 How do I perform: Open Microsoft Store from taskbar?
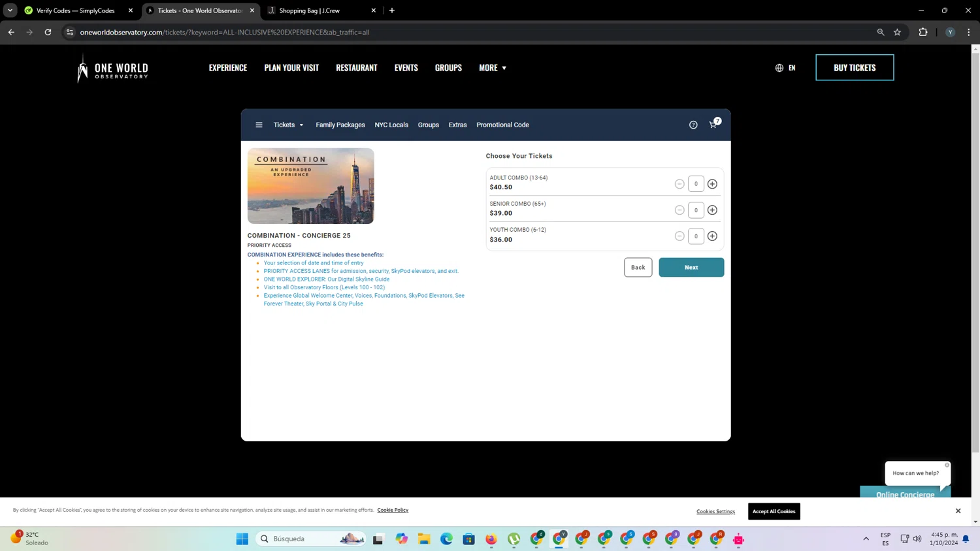point(468,539)
